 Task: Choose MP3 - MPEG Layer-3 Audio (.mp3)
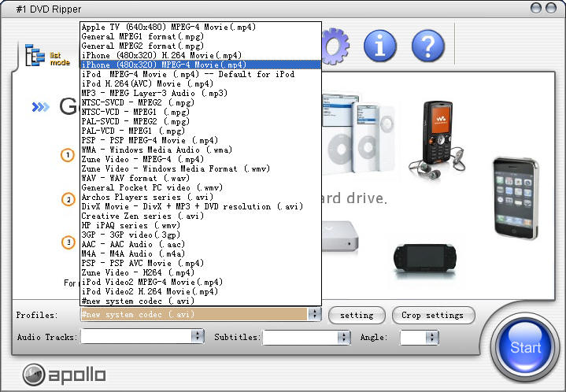[200, 93]
